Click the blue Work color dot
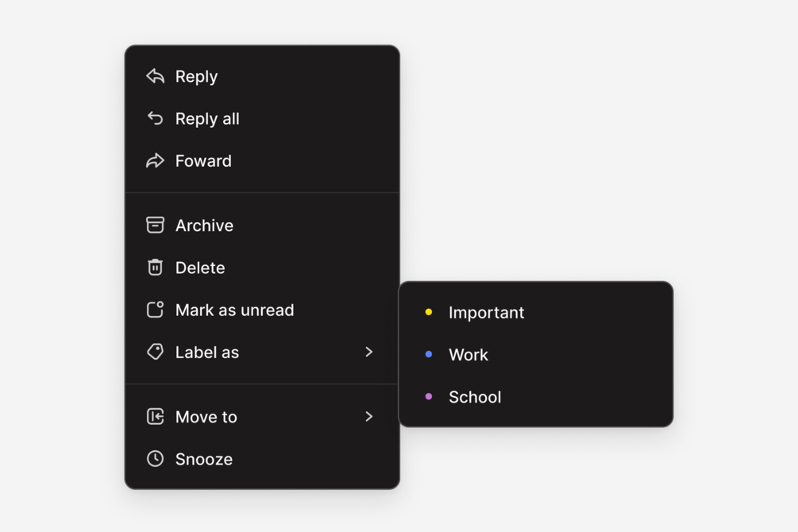 point(429,354)
